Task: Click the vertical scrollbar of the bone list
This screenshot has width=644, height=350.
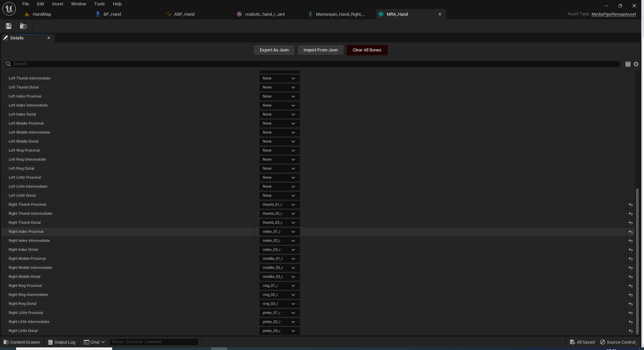Action: [638, 260]
